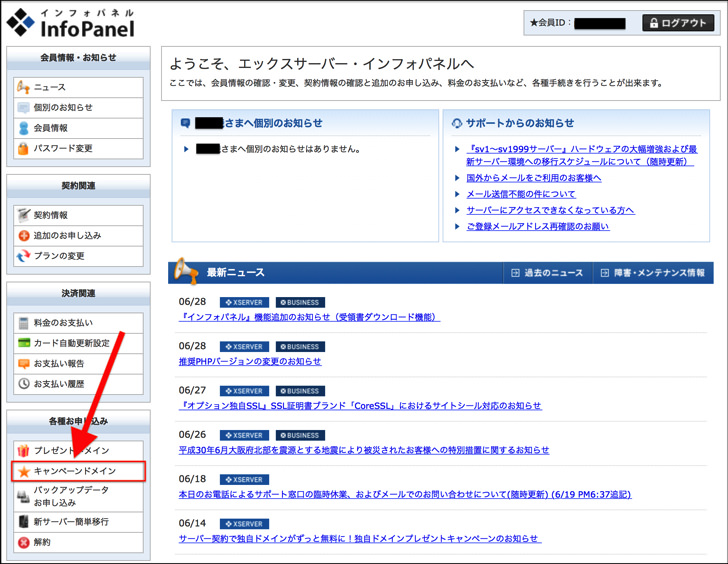This screenshot has height=564, width=728.
Task: Log out with the ログアウト button
Action: pos(678,23)
